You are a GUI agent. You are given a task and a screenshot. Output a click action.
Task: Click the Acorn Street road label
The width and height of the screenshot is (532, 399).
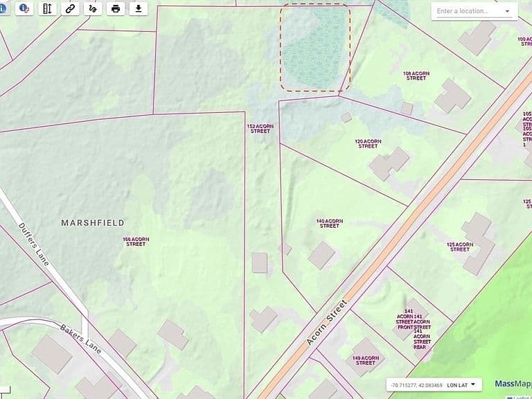327,323
